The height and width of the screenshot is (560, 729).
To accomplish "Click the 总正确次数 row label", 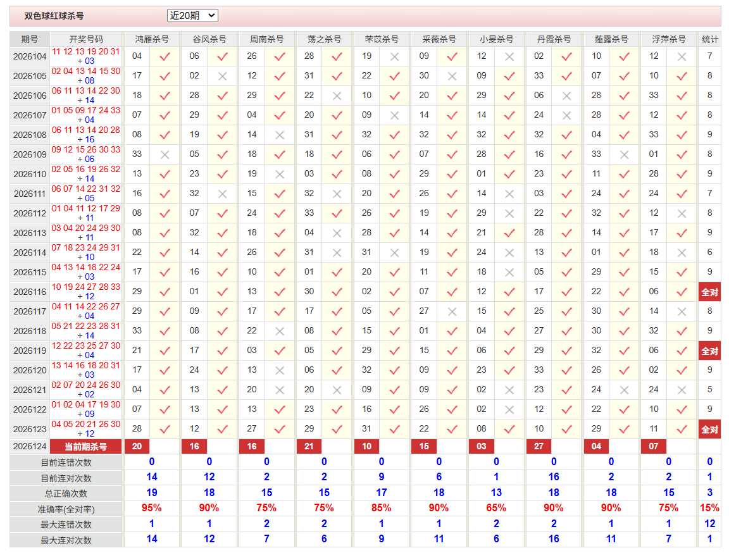I will pos(66,494).
